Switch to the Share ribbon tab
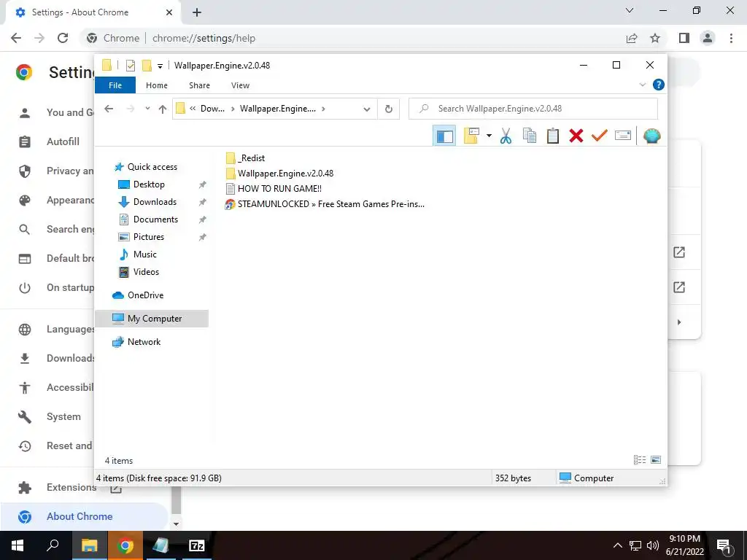Viewport: 747px width, 560px height. (199, 85)
